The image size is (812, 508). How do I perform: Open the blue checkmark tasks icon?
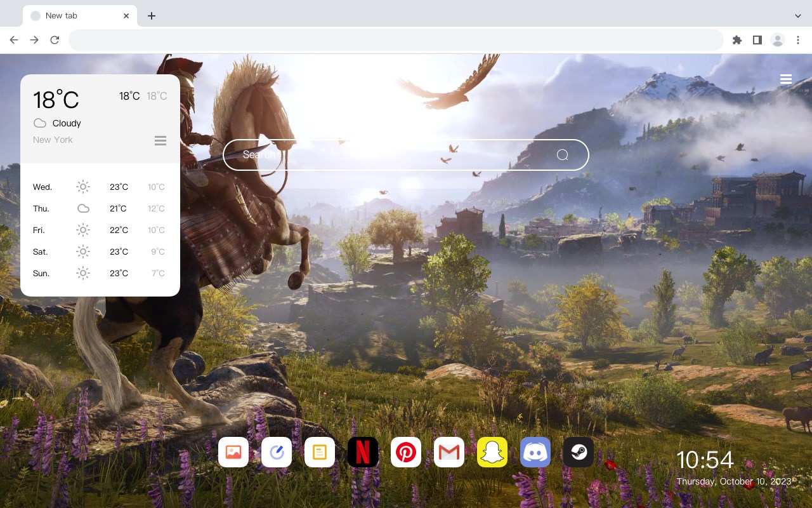tap(277, 452)
